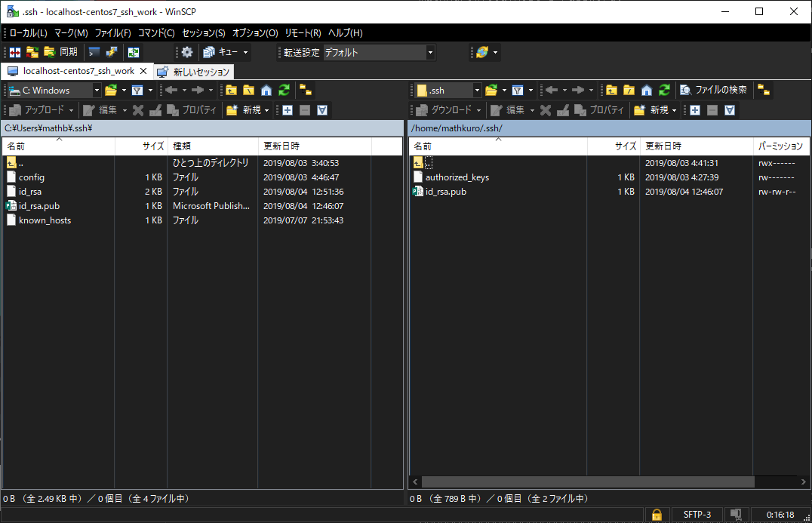Open local directory icon beside C: Windows
The height and width of the screenshot is (523, 812).
point(111,91)
